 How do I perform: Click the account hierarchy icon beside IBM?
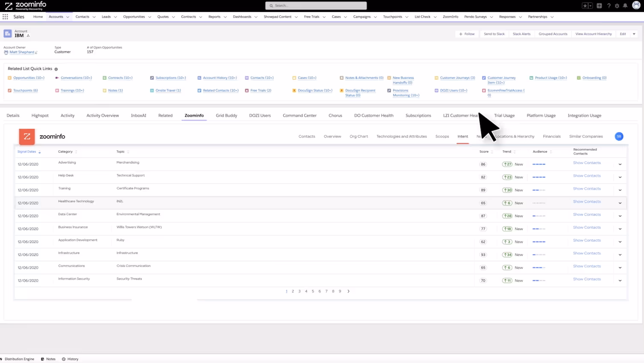(28, 36)
